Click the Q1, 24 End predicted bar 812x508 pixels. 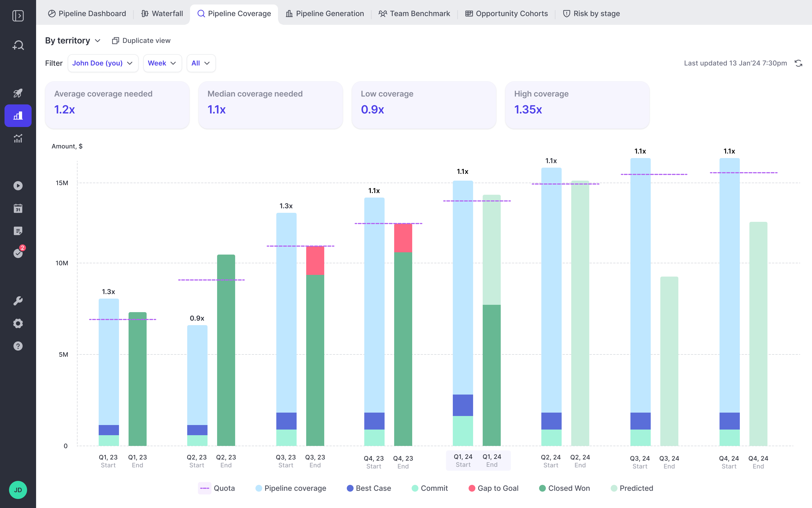(491, 250)
